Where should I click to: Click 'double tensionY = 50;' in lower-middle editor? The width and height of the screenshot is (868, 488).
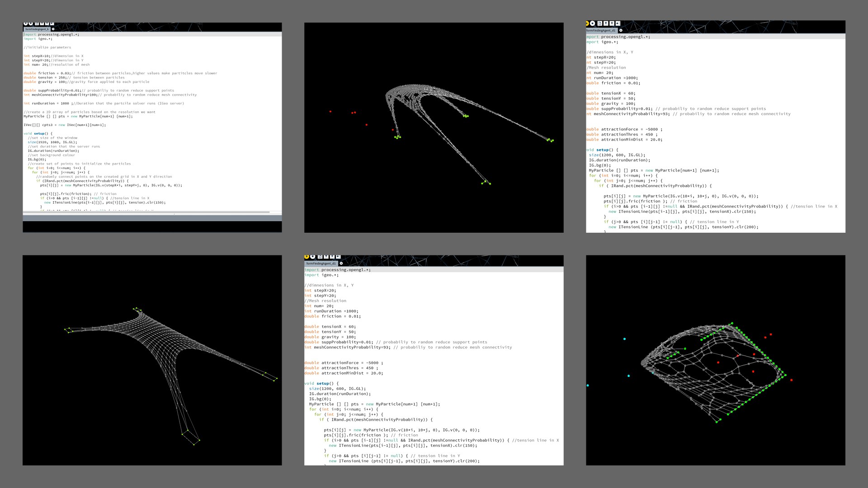click(x=330, y=332)
